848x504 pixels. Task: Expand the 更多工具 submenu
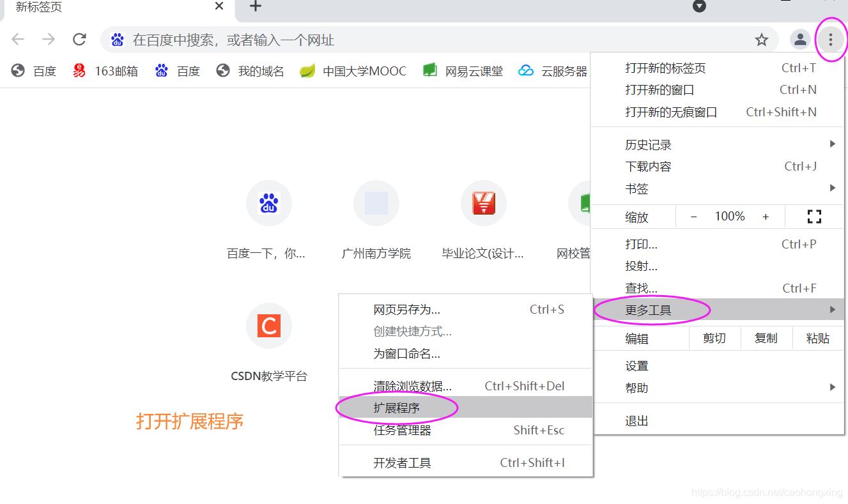pos(718,310)
